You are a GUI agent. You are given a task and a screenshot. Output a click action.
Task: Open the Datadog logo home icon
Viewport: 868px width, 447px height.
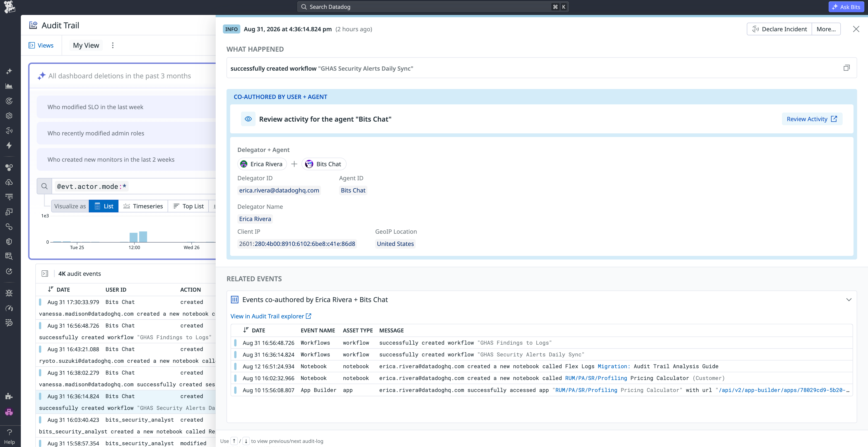pos(10,7)
